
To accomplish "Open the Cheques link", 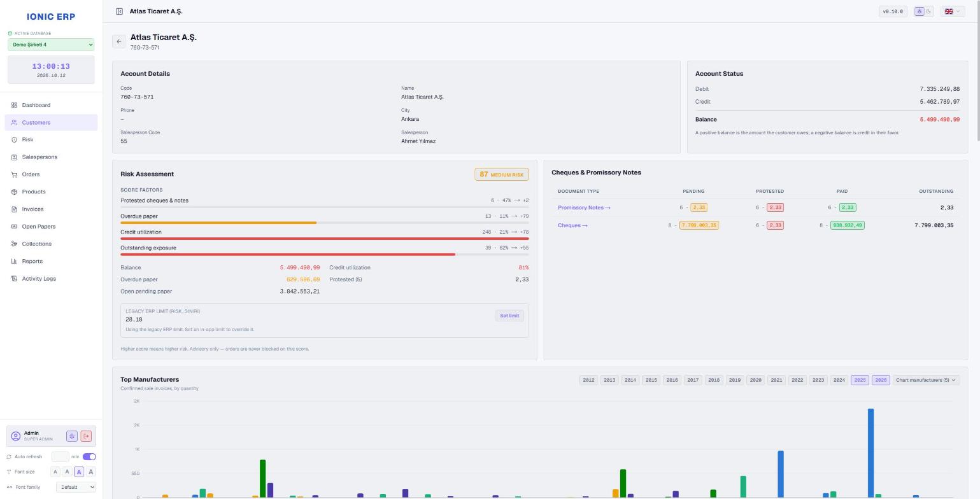I will pos(572,225).
